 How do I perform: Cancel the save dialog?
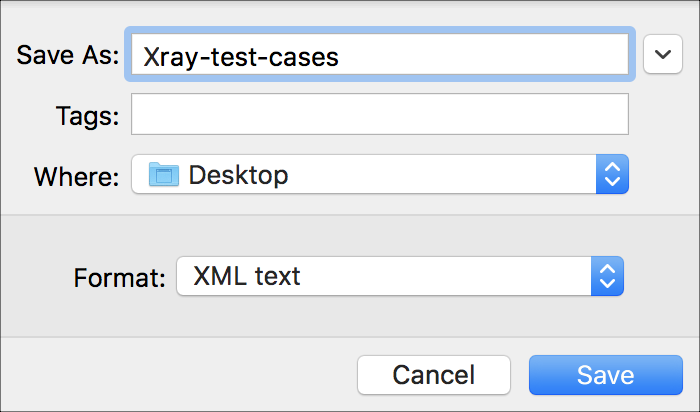(433, 375)
